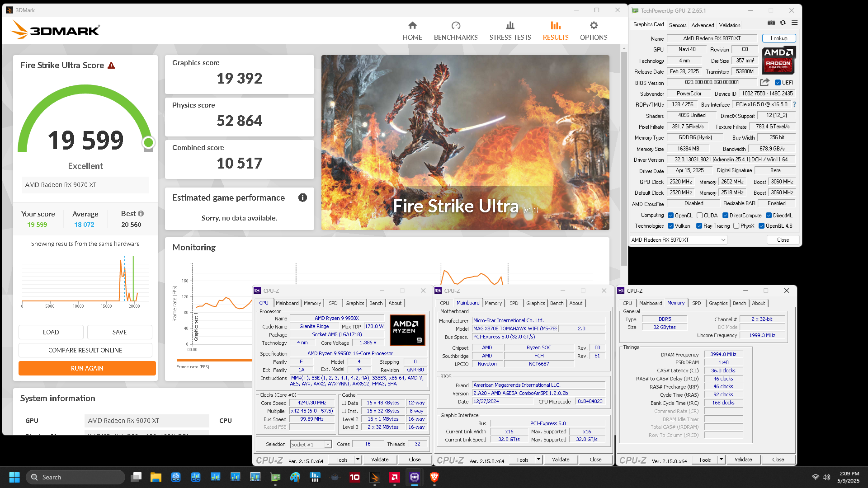Click the 3DMark taskbar icon
This screenshot has width=868, height=488.
[375, 477]
